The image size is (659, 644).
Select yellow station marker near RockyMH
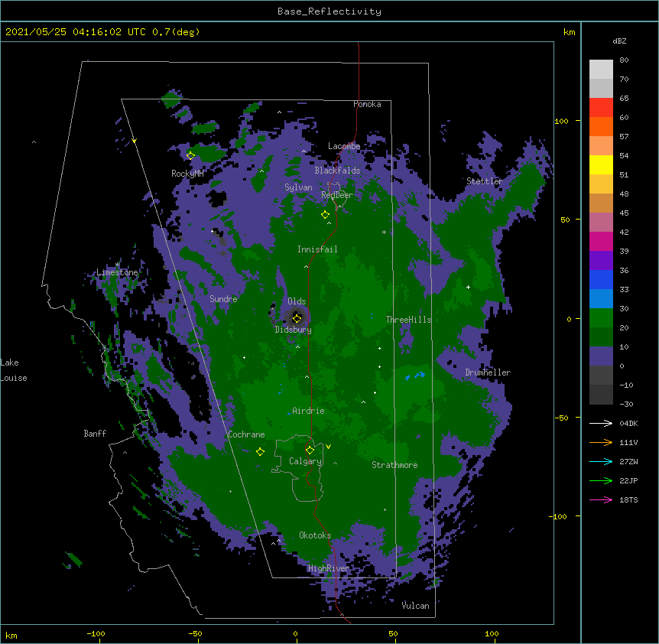click(190, 156)
